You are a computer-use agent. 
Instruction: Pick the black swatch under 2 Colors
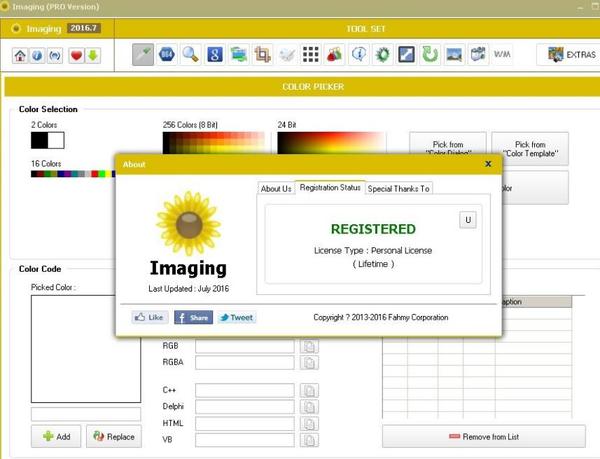coord(39,140)
